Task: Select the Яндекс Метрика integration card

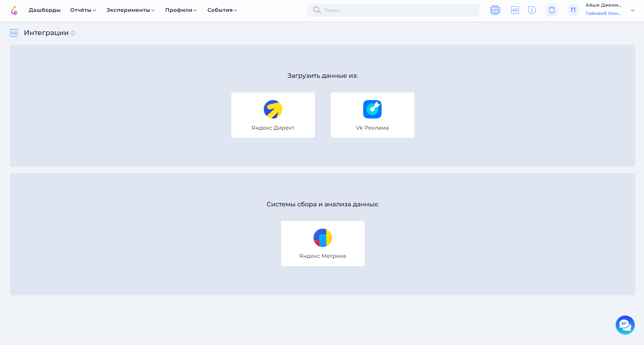Action: 323,243
